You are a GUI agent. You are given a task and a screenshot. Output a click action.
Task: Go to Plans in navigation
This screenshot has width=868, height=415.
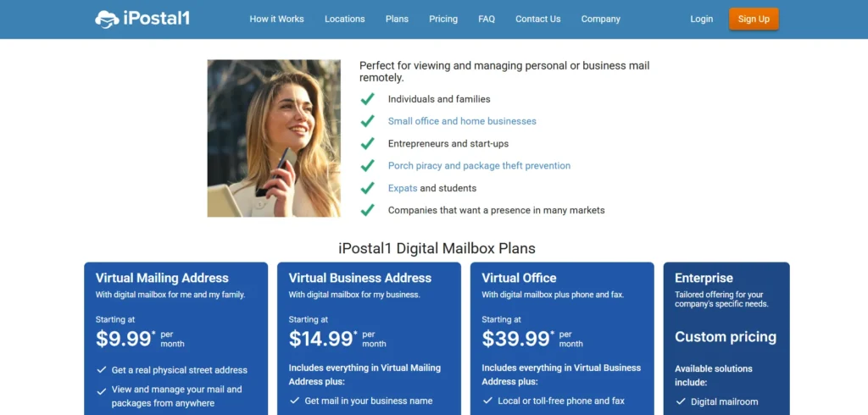397,19
